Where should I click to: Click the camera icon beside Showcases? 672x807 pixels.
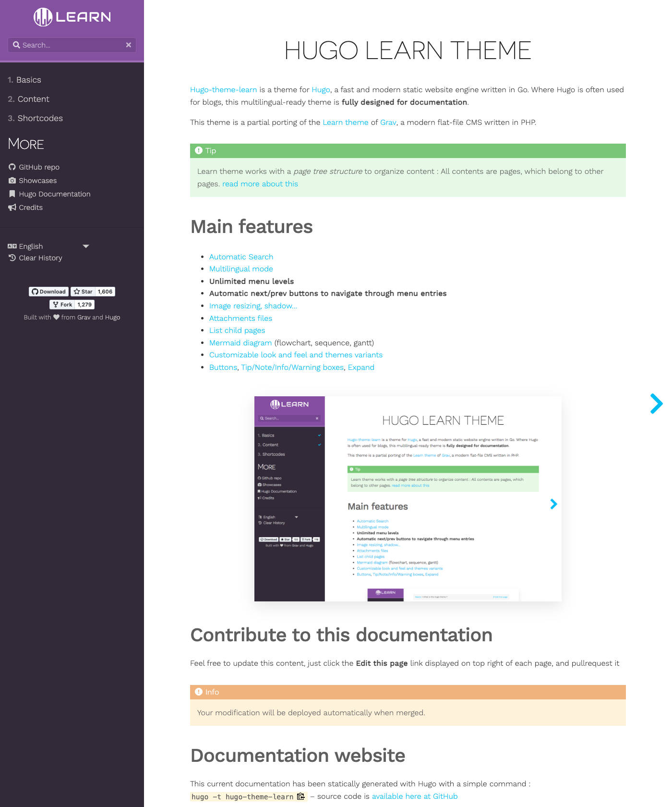(12, 181)
